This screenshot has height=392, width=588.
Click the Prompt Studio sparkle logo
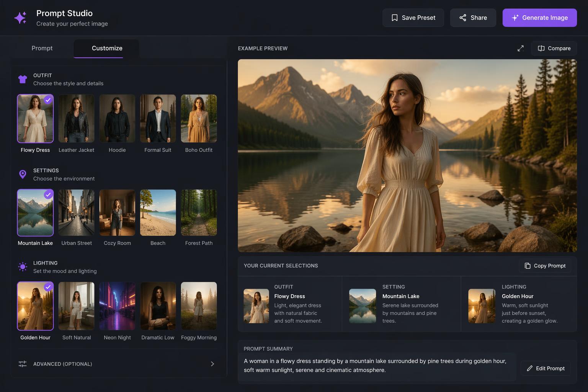point(20,18)
